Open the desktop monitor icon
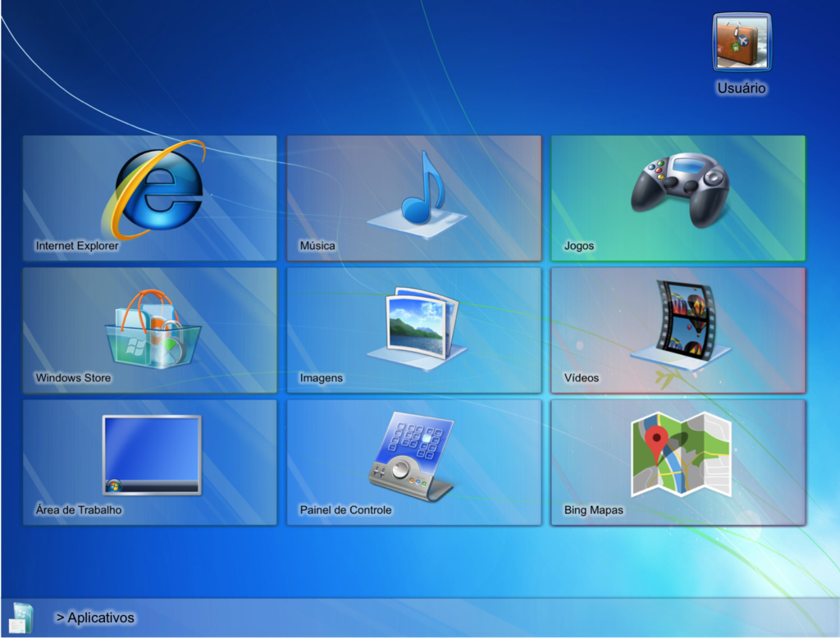The width and height of the screenshot is (840, 638). 151,454
